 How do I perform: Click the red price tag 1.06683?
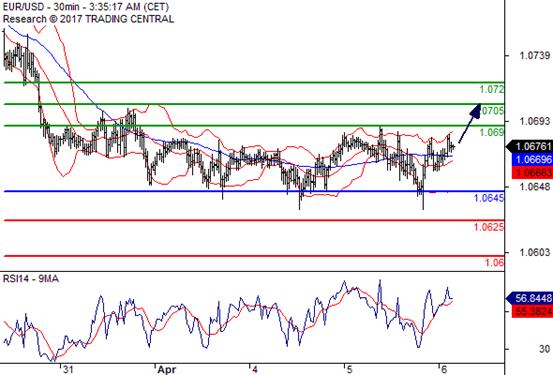pyautogui.click(x=532, y=173)
